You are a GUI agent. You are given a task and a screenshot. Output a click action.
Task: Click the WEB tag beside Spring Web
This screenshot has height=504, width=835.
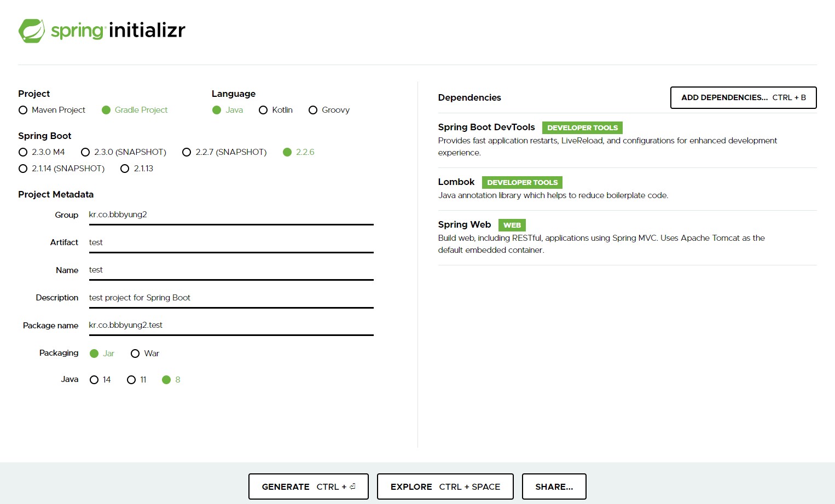pyautogui.click(x=512, y=225)
